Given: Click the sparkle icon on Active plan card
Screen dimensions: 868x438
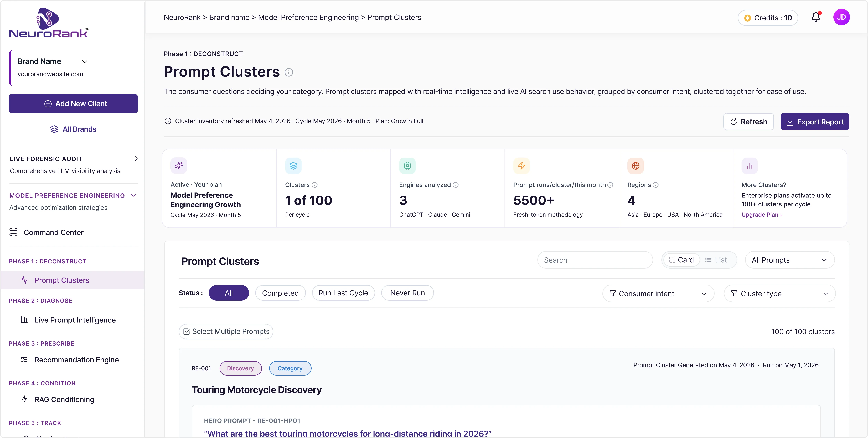Looking at the screenshot, I should pos(179,165).
